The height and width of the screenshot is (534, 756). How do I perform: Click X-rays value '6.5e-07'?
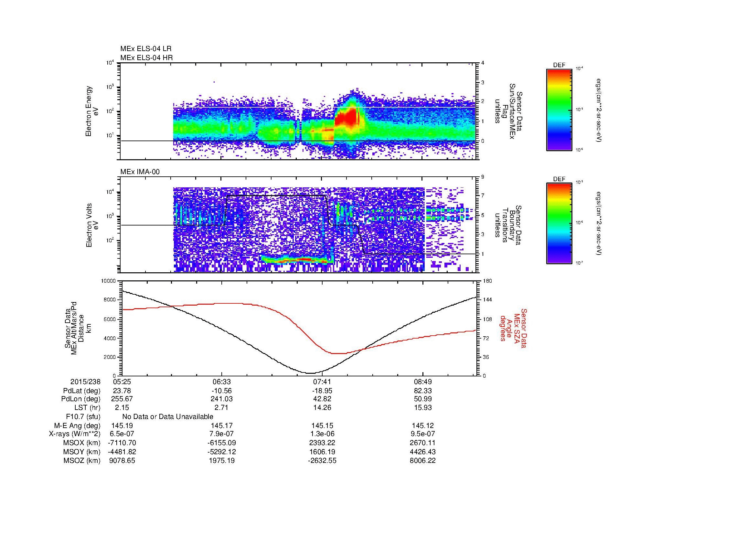pyautogui.click(x=122, y=434)
